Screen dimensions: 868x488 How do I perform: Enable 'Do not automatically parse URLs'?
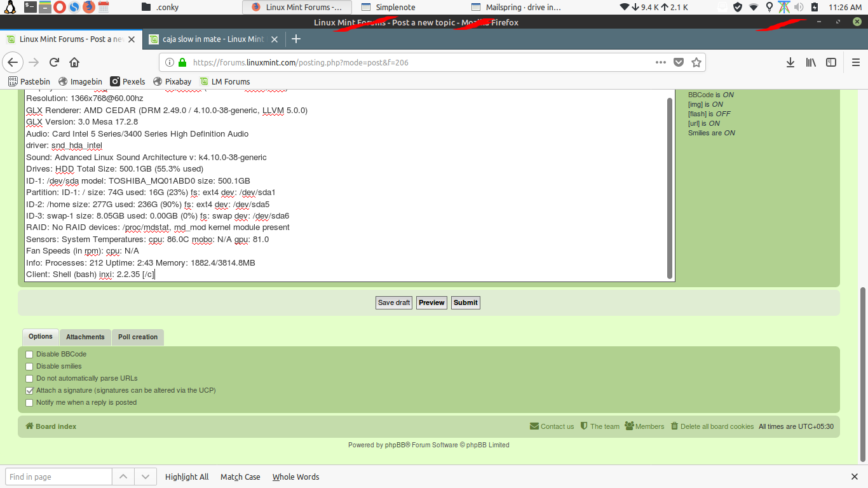tap(29, 379)
